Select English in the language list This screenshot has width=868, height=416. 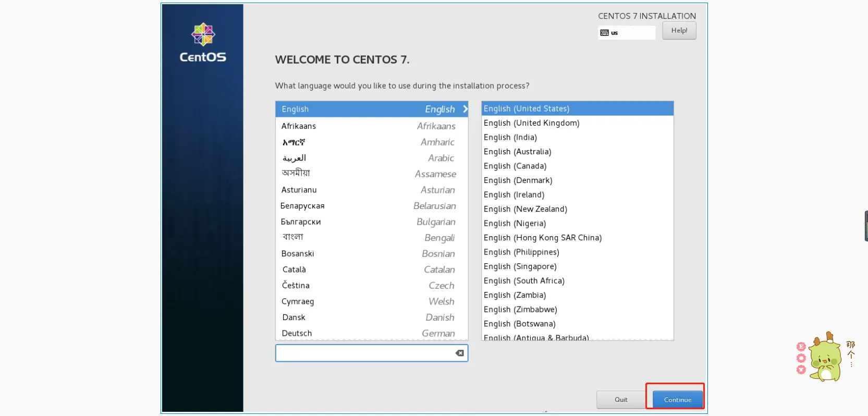pos(372,109)
